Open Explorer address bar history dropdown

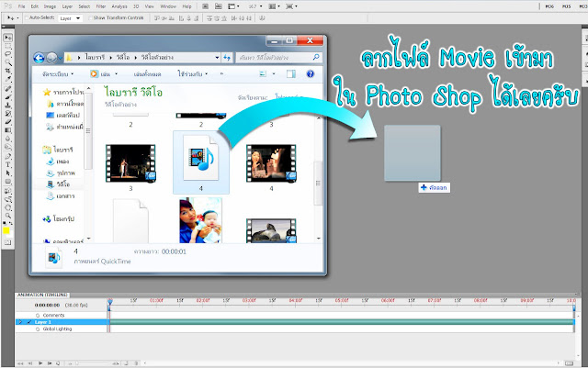pos(217,57)
